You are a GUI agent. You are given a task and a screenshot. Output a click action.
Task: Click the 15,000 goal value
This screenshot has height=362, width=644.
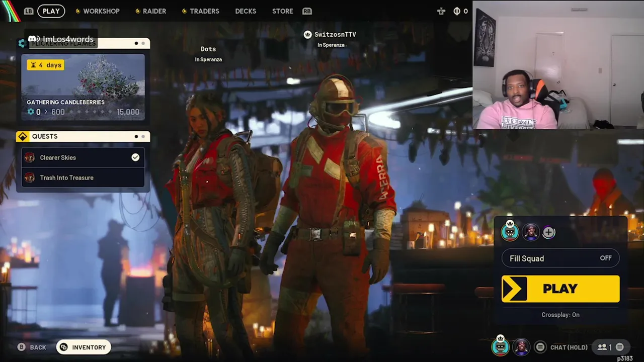point(128,112)
